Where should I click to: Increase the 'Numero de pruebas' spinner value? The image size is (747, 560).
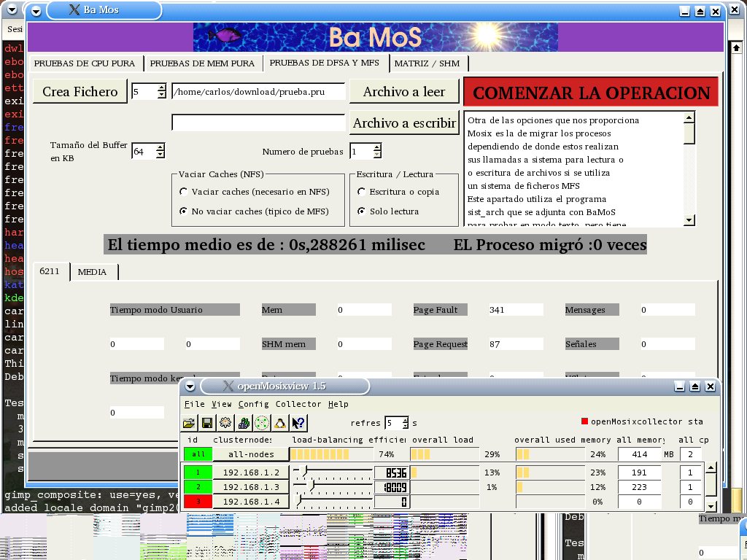tap(376, 147)
